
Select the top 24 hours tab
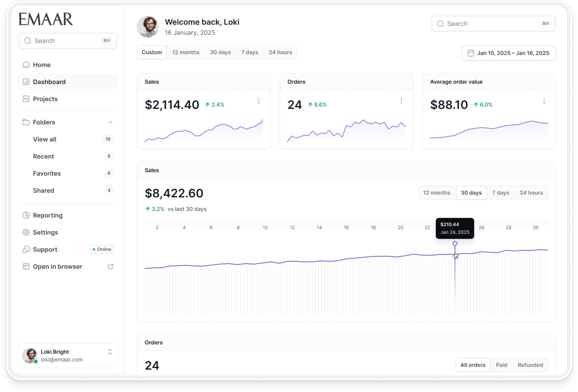[280, 52]
